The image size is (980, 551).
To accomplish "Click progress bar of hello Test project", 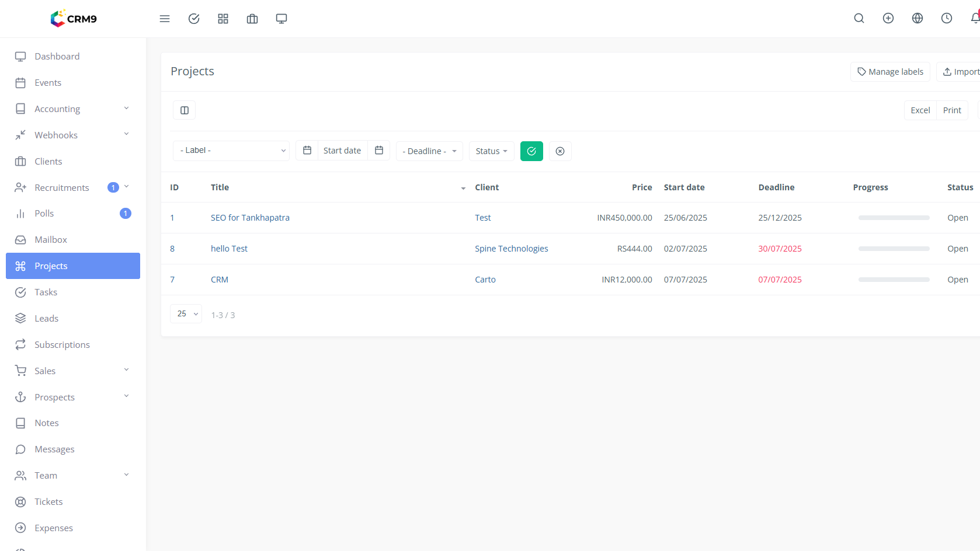I will coord(894,249).
